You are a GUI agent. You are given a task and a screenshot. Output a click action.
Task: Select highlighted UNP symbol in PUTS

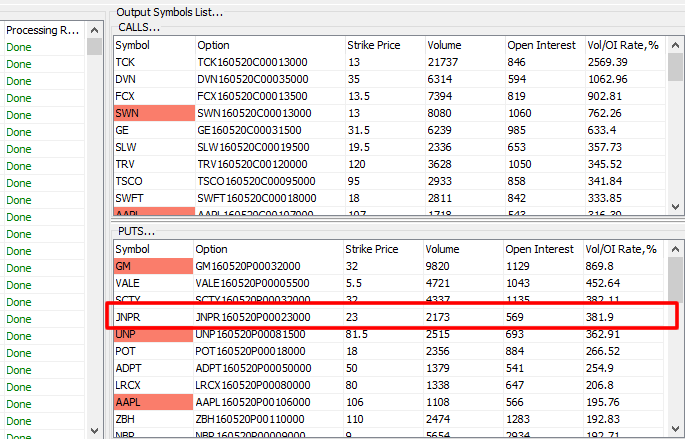153,334
